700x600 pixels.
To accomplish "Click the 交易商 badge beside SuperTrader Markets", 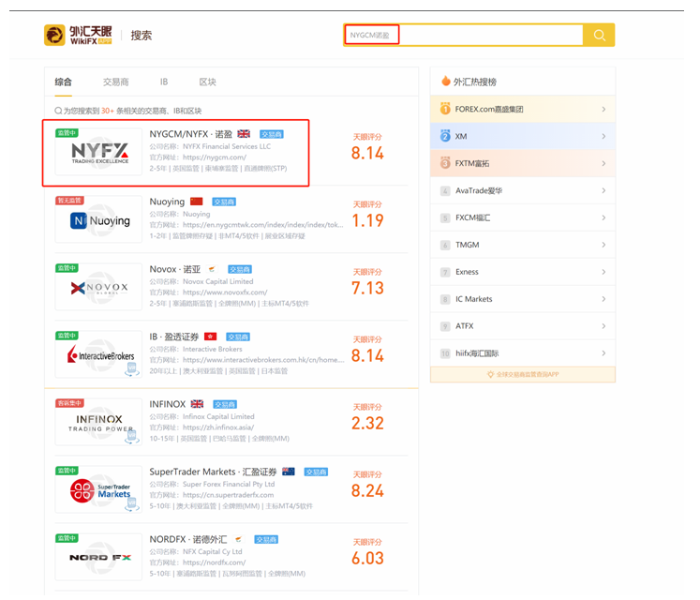I will (x=316, y=472).
